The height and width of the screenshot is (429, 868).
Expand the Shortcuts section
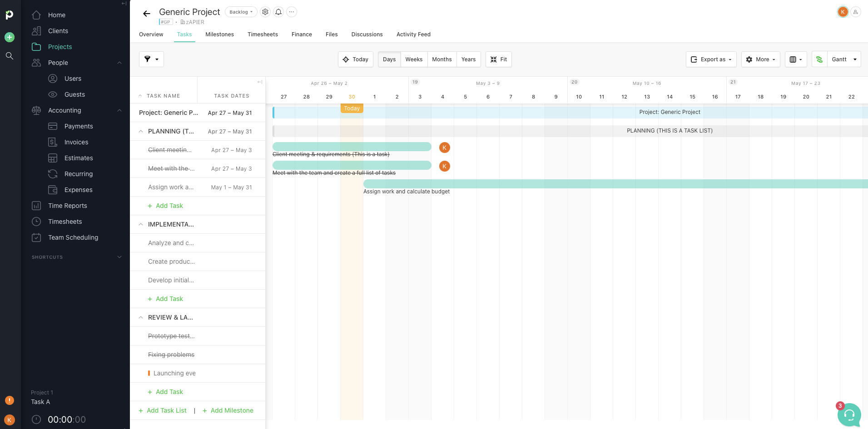point(119,257)
